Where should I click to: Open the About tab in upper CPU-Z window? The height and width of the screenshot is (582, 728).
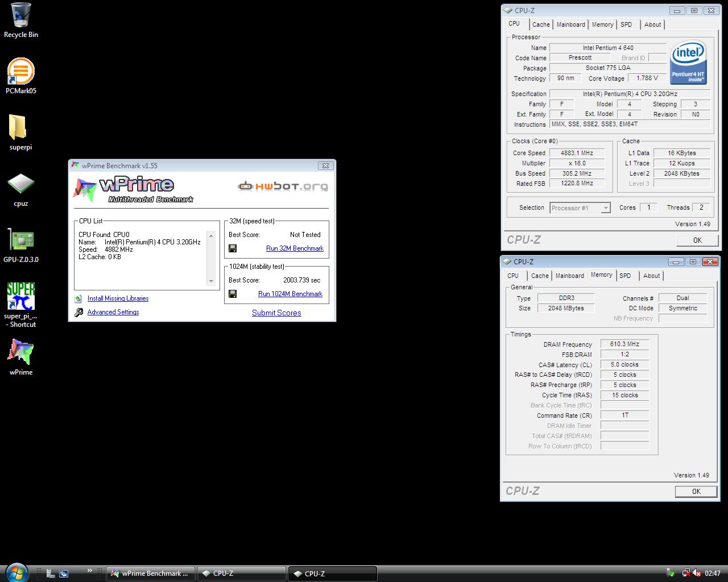652,24
